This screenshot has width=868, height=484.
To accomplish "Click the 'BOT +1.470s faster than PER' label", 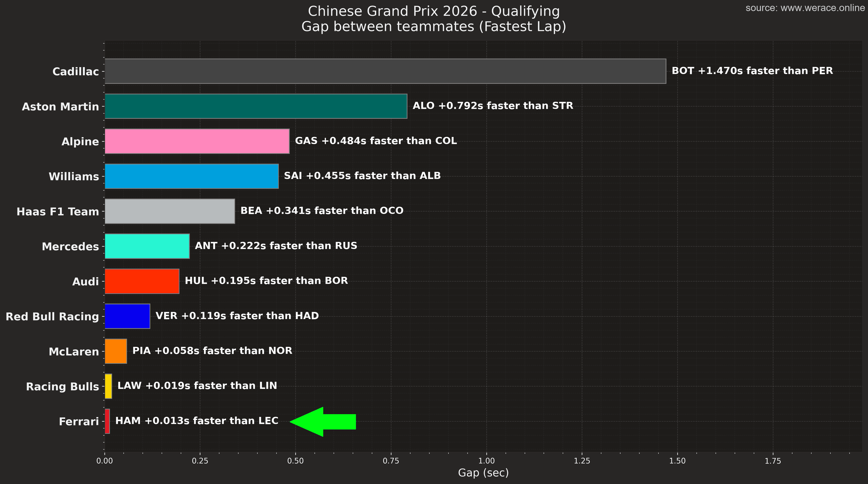I will tap(752, 71).
